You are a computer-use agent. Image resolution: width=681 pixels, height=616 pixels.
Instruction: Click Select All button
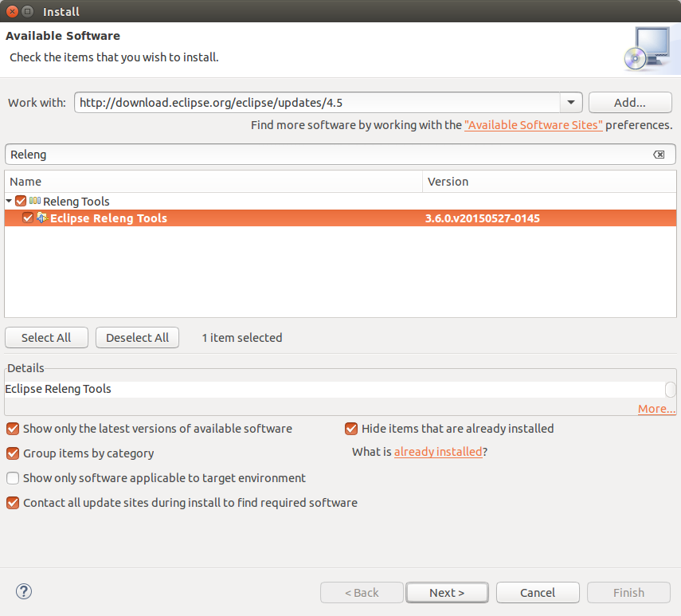click(x=46, y=338)
